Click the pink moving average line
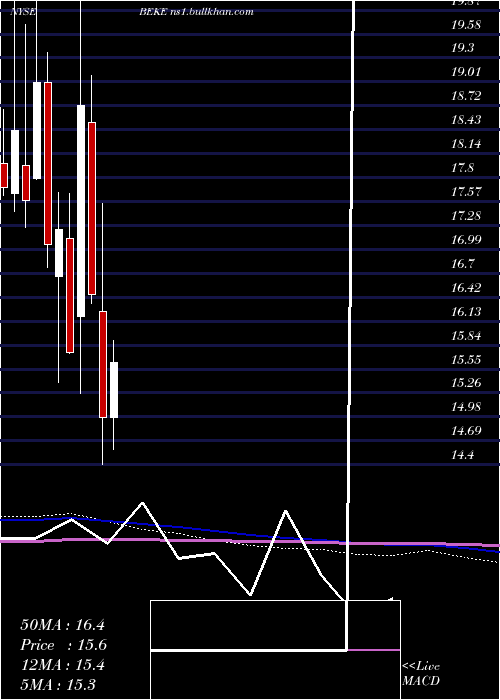This screenshot has height=700, width=500. pyautogui.click(x=250, y=542)
